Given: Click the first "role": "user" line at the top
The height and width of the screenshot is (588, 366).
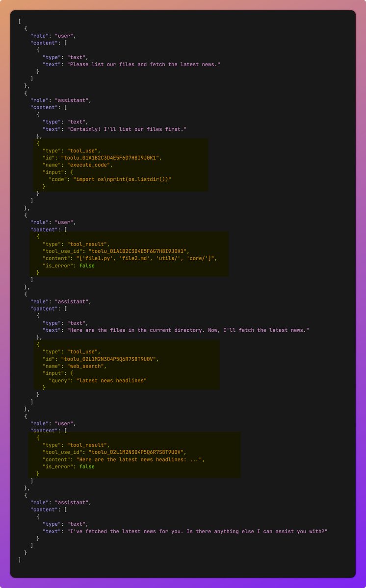Looking at the screenshot, I should 53,36.
